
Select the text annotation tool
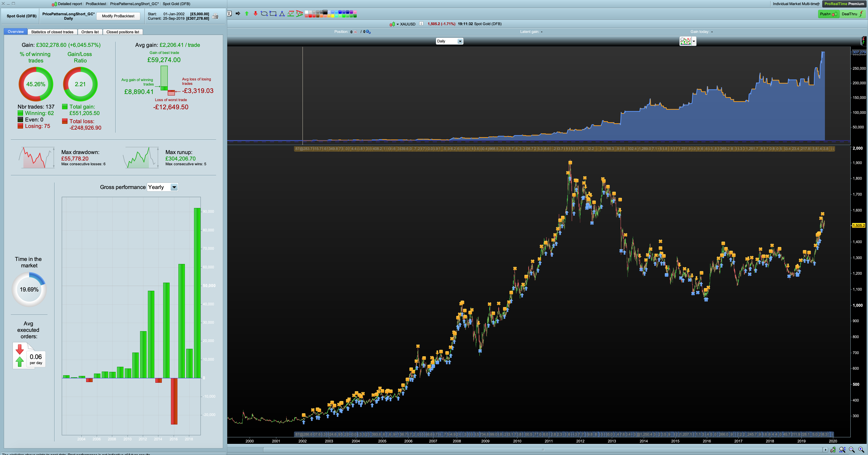229,13
